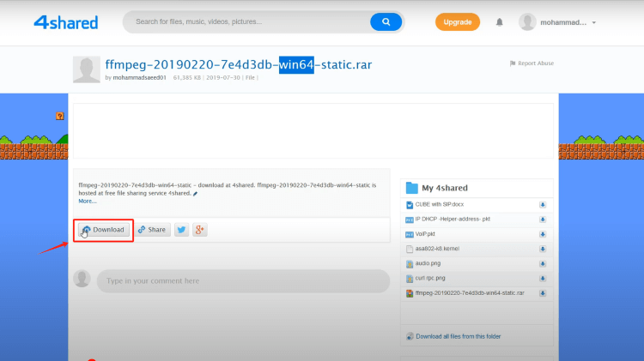Open VoIP.pkt file
This screenshot has width=644, height=361.
425,234
